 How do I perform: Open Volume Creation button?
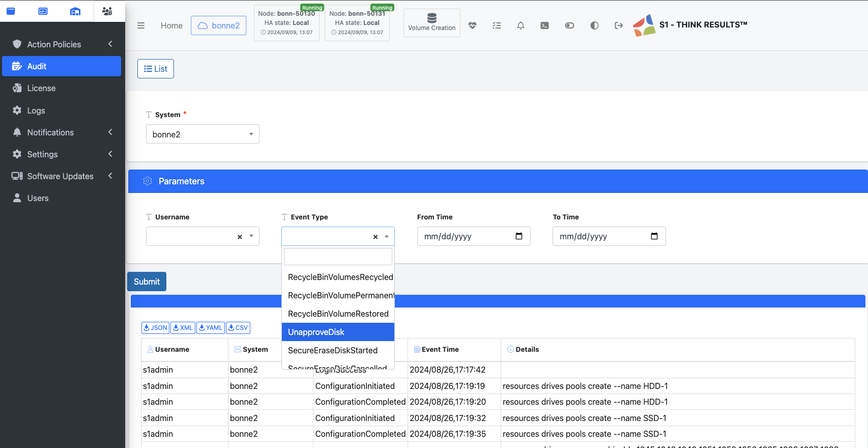(x=432, y=23)
